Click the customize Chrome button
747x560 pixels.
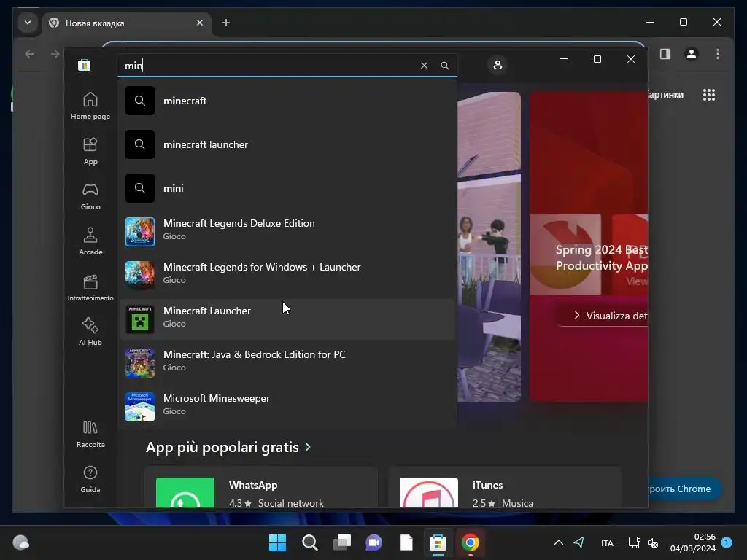click(684, 489)
